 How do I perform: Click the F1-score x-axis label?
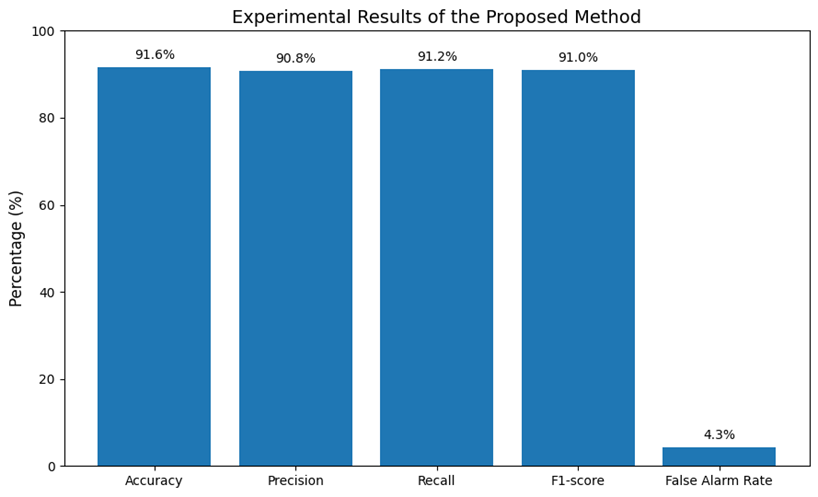578,481
